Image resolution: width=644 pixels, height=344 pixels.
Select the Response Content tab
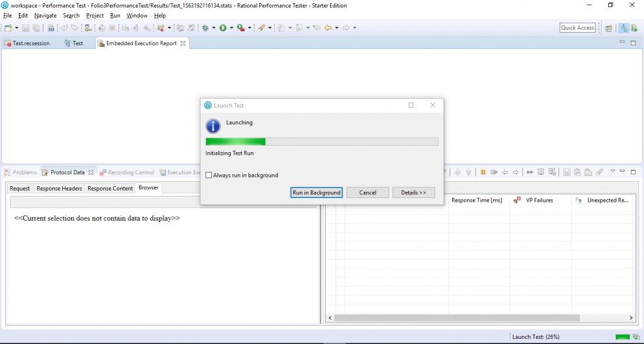point(110,189)
